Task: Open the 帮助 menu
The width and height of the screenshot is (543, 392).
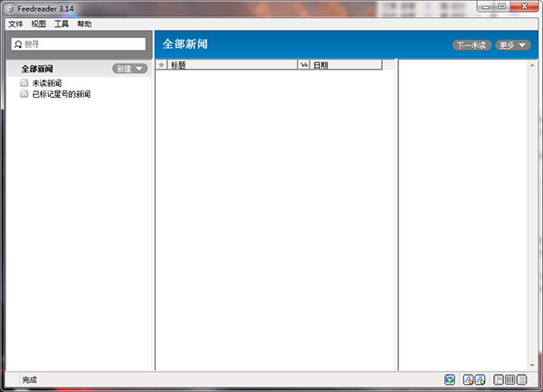Action: point(84,24)
